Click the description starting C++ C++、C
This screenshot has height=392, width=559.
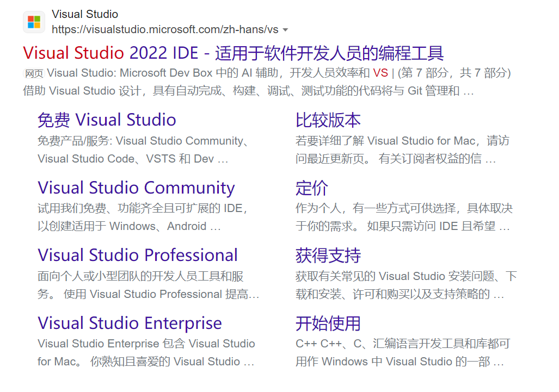coord(402,352)
